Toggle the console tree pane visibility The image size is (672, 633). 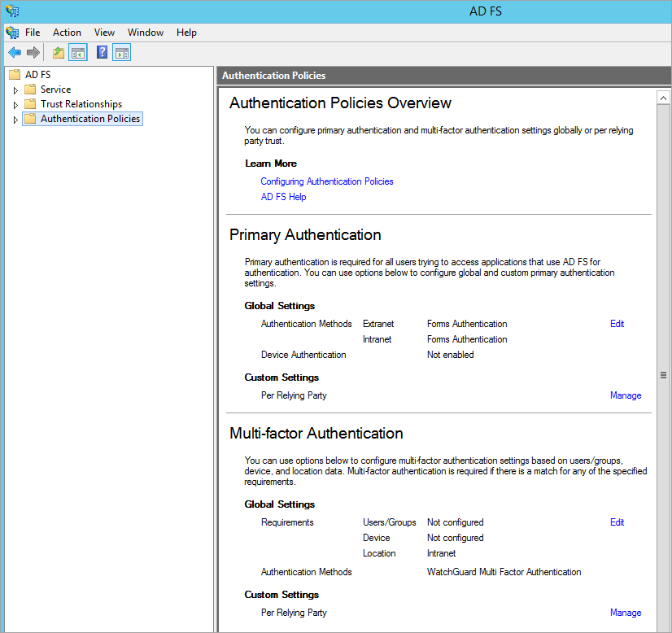click(78, 52)
